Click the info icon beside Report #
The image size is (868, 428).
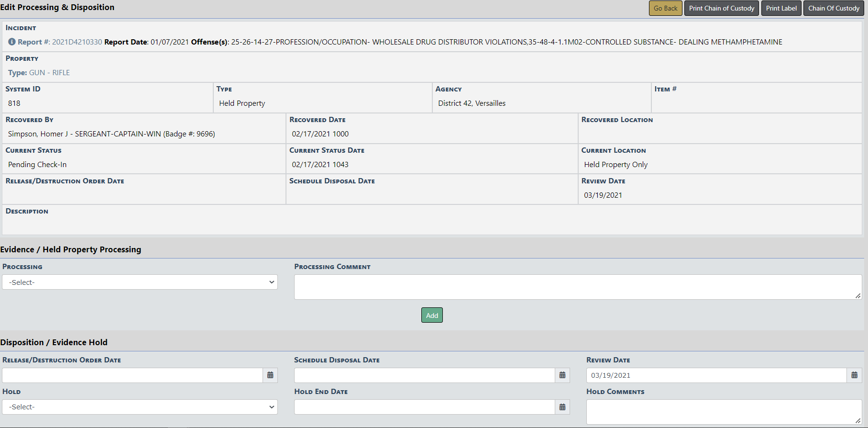click(12, 42)
